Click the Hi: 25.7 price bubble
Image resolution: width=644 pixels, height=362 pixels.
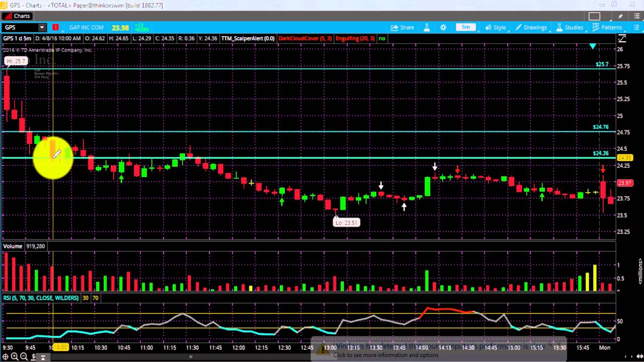[x=16, y=61]
